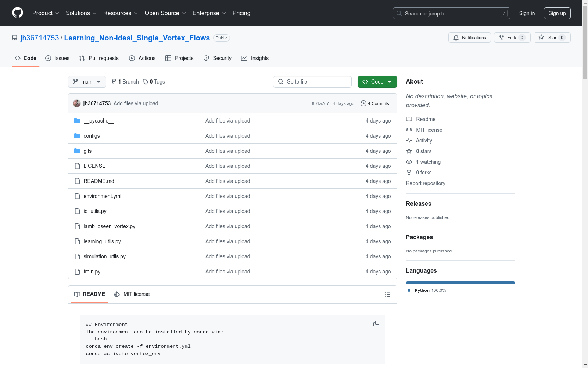
Task: Copy the README code block with copy icon
Action: tap(376, 323)
